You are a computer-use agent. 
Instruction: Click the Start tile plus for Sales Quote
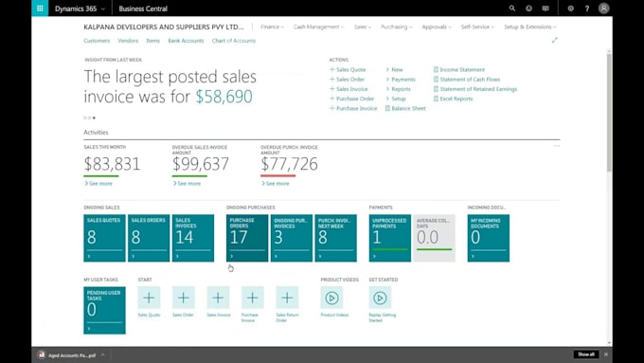[x=149, y=298]
